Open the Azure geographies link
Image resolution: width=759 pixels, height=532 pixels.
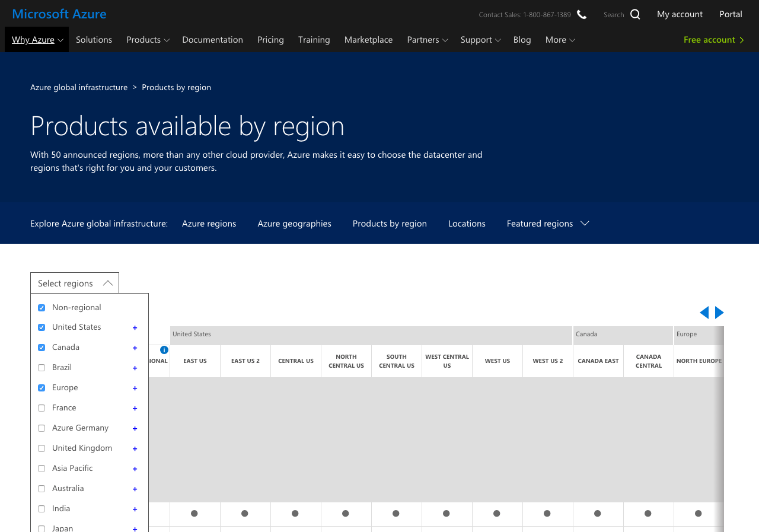pos(294,224)
